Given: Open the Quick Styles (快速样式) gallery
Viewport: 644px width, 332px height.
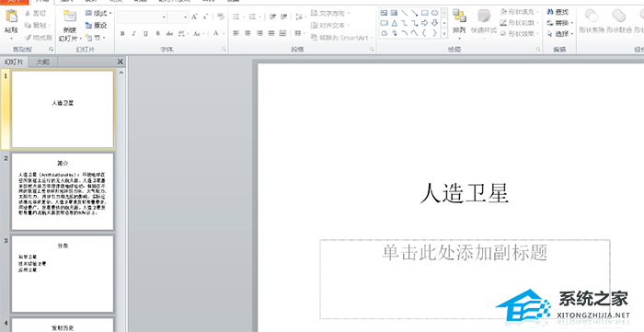Looking at the screenshot, I should pyautogui.click(x=484, y=25).
